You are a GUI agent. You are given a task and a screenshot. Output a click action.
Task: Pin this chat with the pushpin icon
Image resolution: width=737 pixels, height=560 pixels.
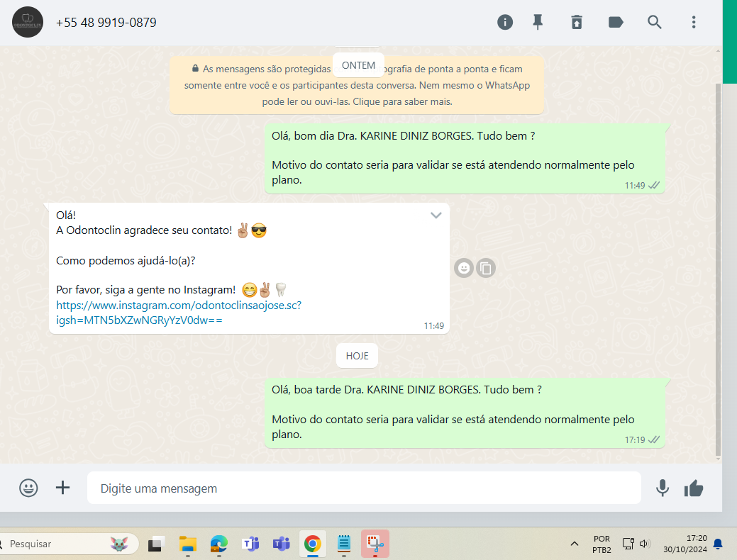[538, 22]
